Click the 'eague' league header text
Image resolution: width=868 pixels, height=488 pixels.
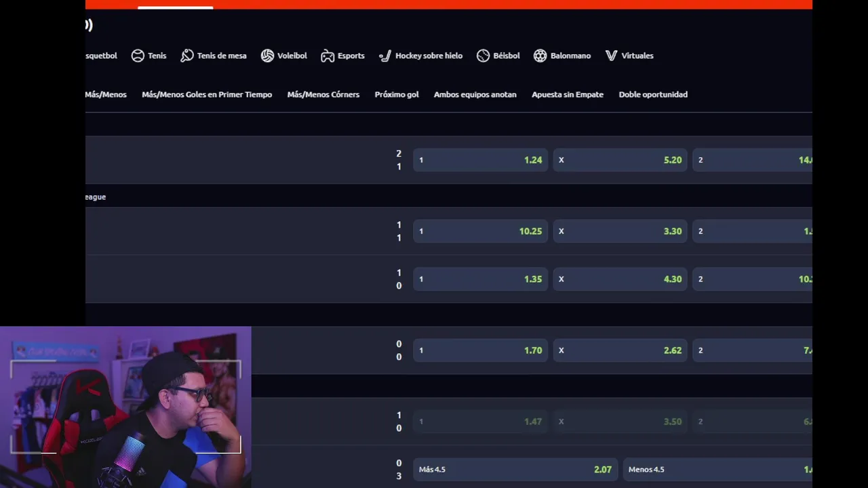[96, 197]
